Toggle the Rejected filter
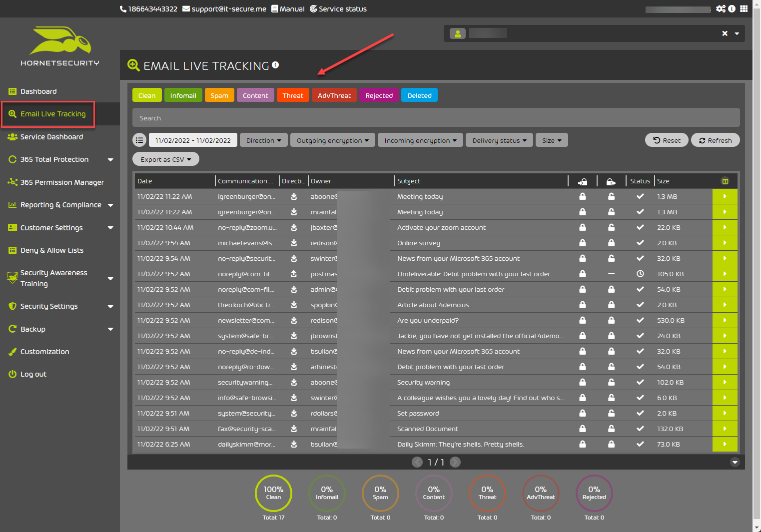This screenshot has height=532, width=761. click(x=379, y=95)
